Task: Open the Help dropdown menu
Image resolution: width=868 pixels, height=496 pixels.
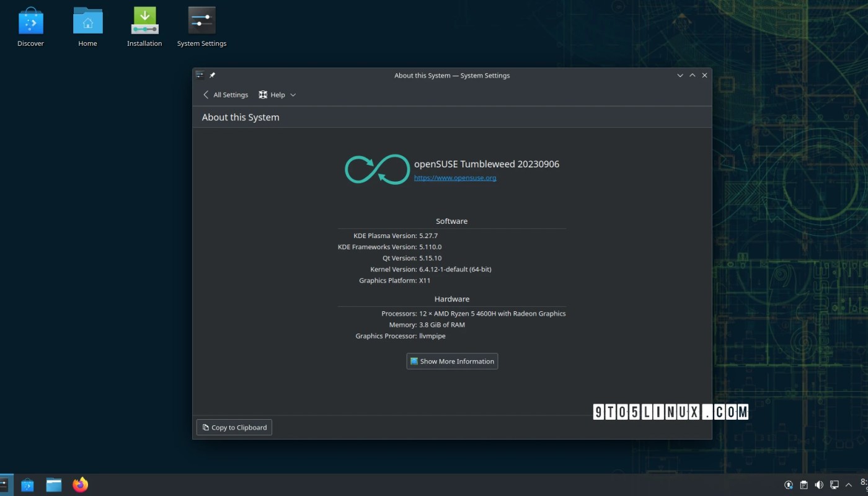Action: [277, 95]
